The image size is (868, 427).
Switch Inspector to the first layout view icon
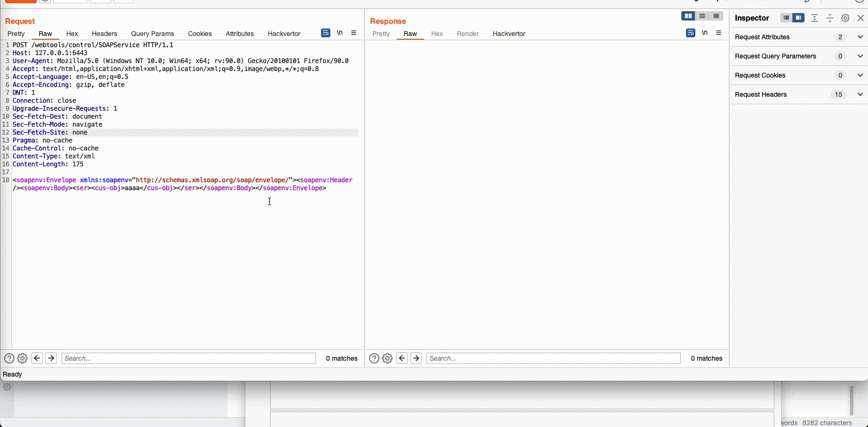tap(786, 18)
